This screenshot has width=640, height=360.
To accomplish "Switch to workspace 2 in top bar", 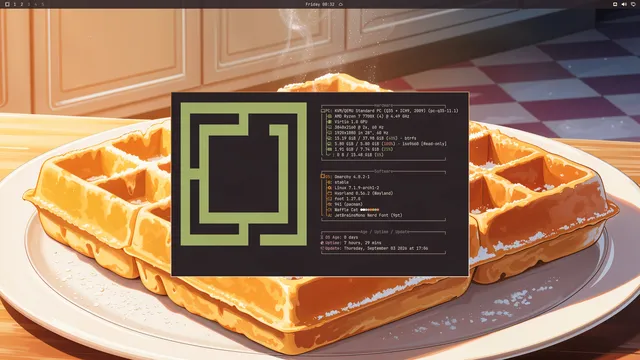I will 22,4.
